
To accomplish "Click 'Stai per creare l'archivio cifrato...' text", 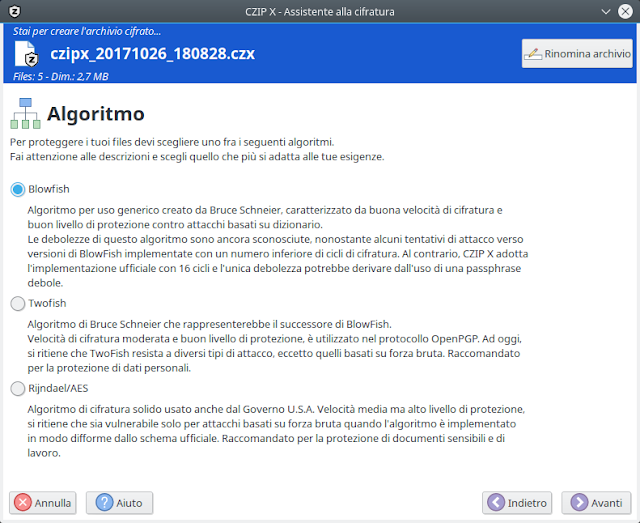I will pyautogui.click(x=87, y=31).
